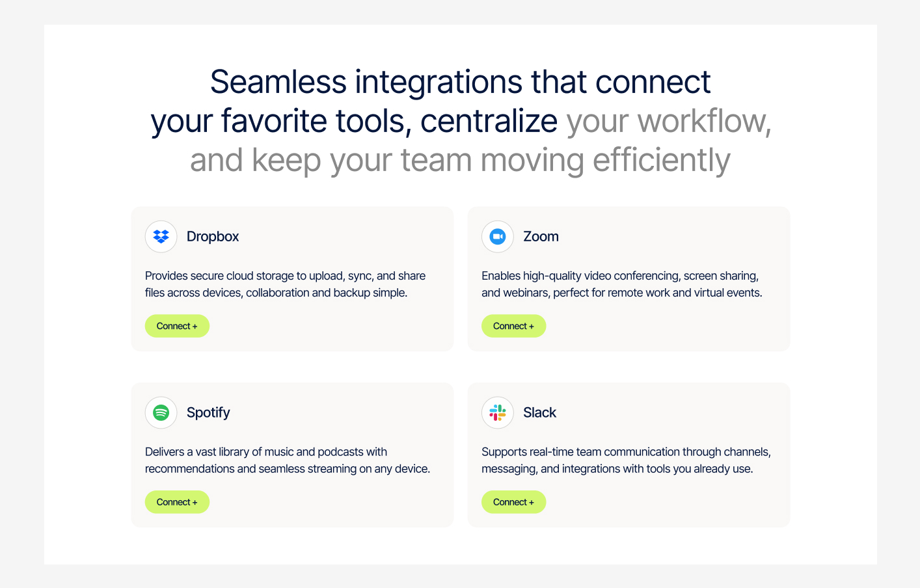
Task: Select the Zoom integration card
Action: pyautogui.click(x=629, y=278)
